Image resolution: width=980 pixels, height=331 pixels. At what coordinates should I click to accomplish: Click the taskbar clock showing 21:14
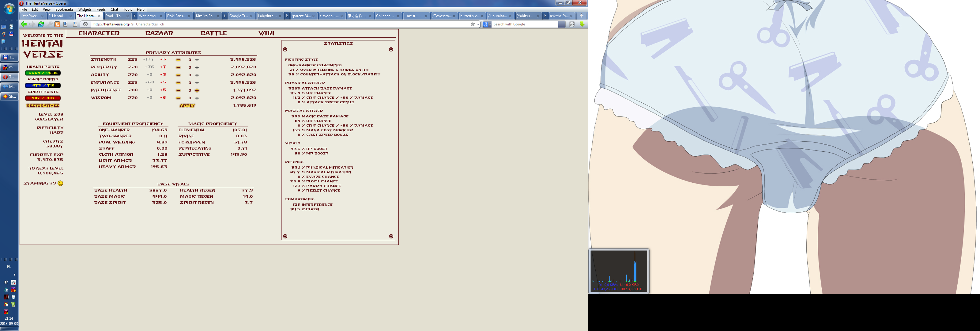(9, 318)
